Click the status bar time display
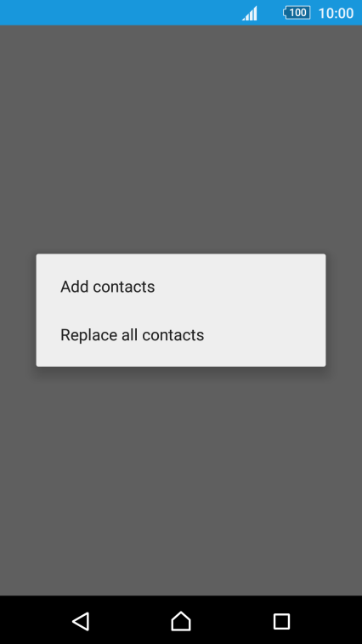Viewport: 362px width, 644px height. coord(336,13)
